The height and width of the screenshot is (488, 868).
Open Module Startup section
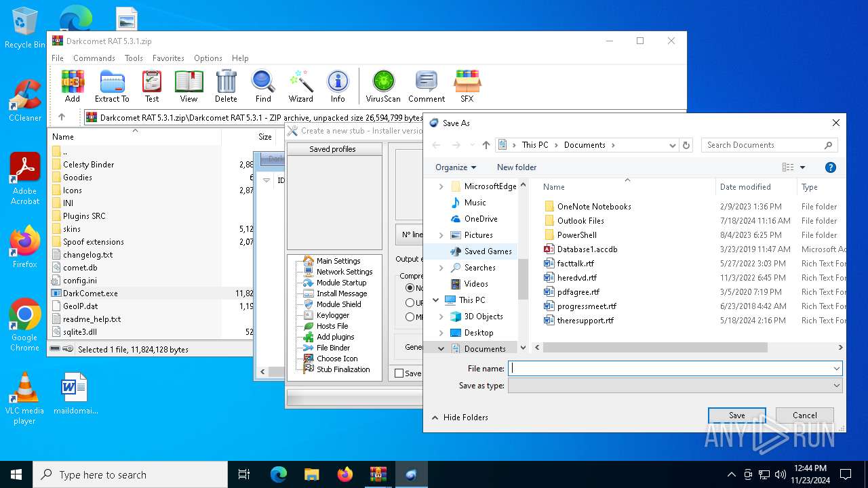341,283
